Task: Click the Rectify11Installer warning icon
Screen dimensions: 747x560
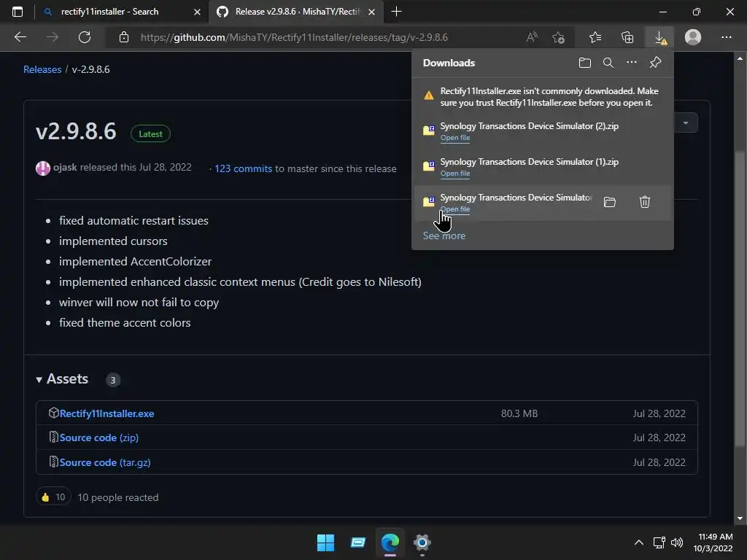Action: [429, 96]
